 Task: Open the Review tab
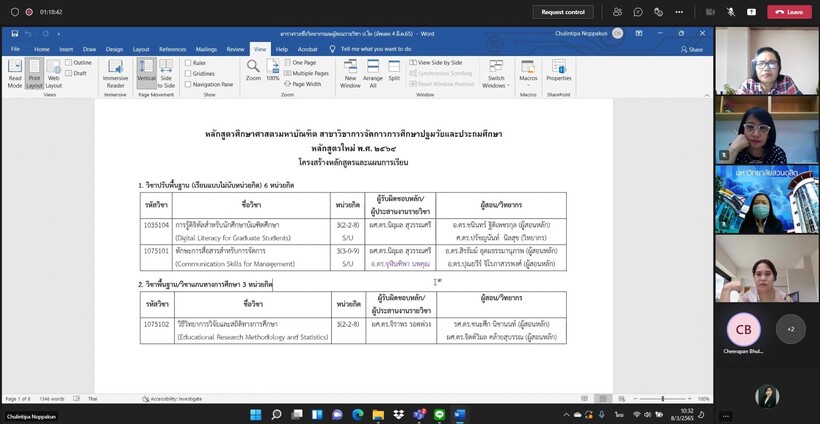pos(235,49)
